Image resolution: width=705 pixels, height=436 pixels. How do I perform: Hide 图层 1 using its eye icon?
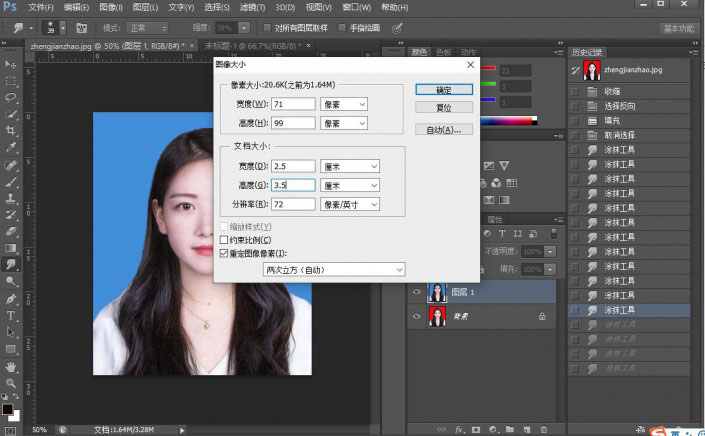pyautogui.click(x=416, y=292)
